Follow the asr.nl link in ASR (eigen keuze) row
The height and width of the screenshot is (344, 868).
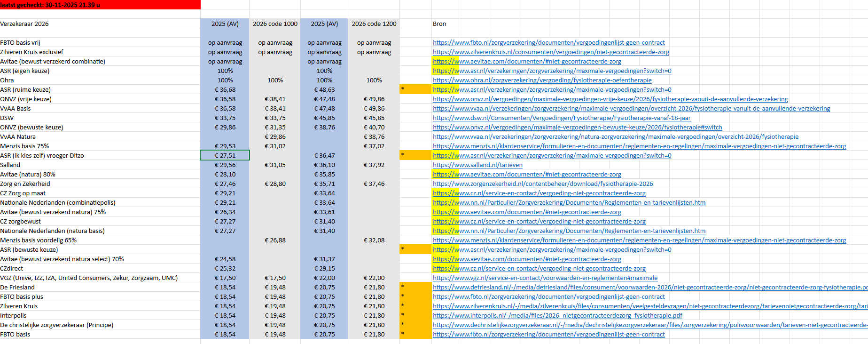[x=552, y=71]
